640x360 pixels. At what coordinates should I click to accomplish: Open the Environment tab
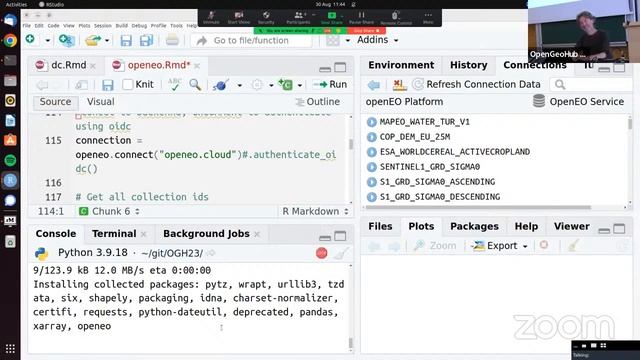(401, 65)
